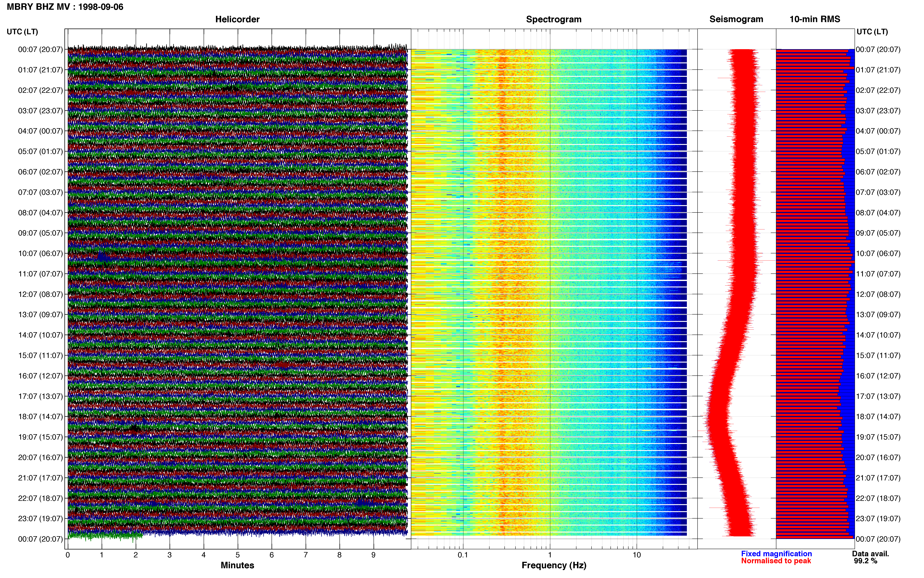Click the helicorder minute tick '2'

click(136, 555)
